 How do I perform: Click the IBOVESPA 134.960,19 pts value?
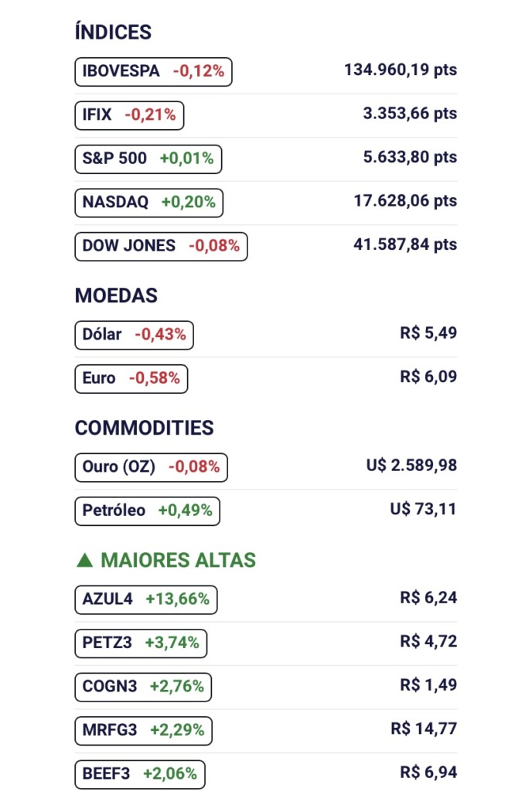401,70
